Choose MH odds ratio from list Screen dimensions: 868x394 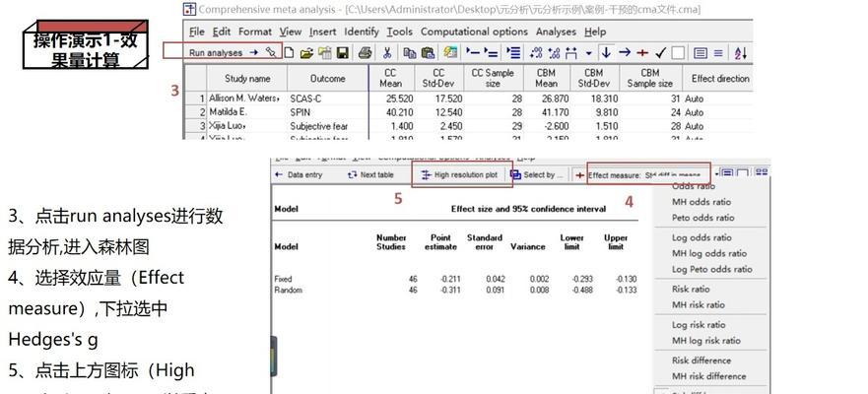tap(701, 202)
